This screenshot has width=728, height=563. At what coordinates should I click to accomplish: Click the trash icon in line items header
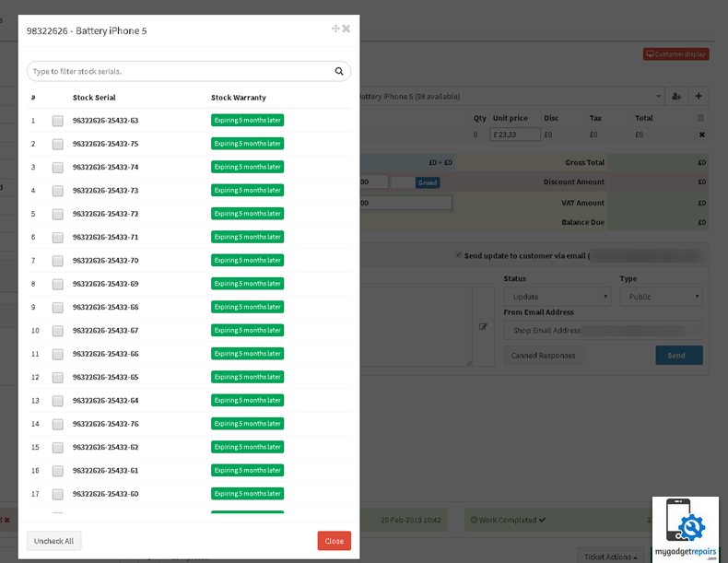700,118
